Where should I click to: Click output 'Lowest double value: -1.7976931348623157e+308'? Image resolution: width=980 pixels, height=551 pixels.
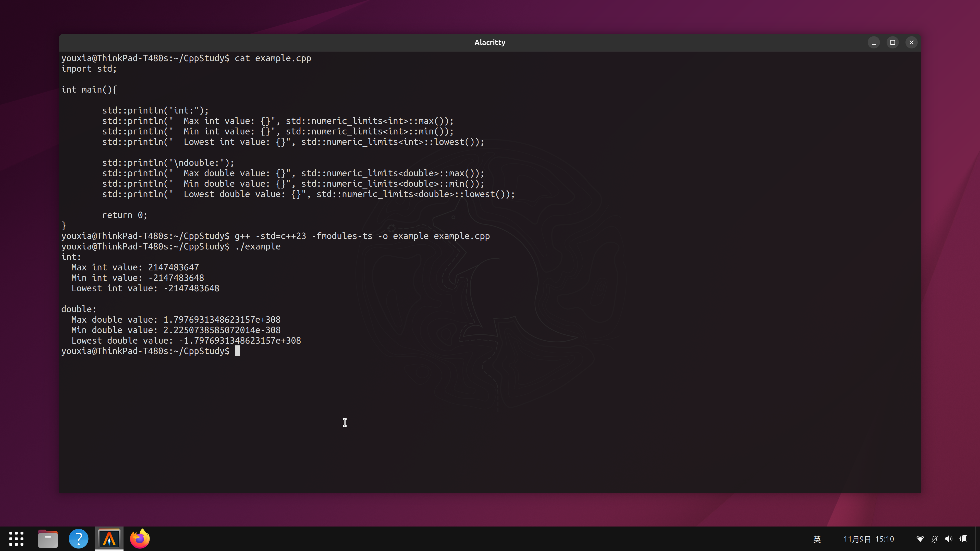(186, 341)
